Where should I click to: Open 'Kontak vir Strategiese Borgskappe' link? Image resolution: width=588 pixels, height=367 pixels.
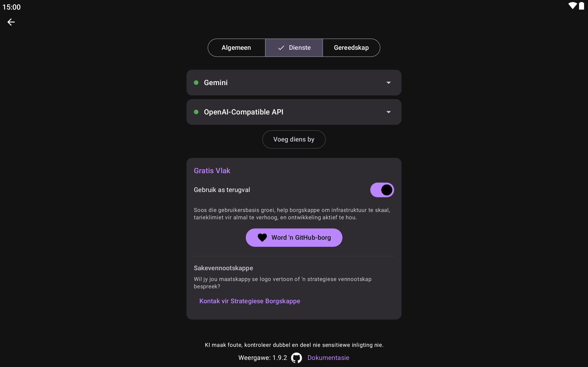point(249,301)
